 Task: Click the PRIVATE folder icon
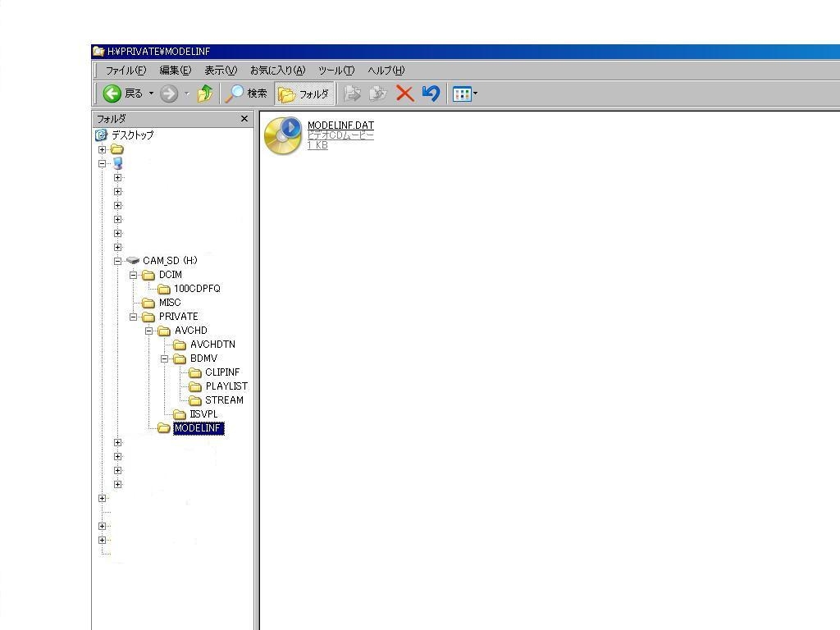(148, 317)
